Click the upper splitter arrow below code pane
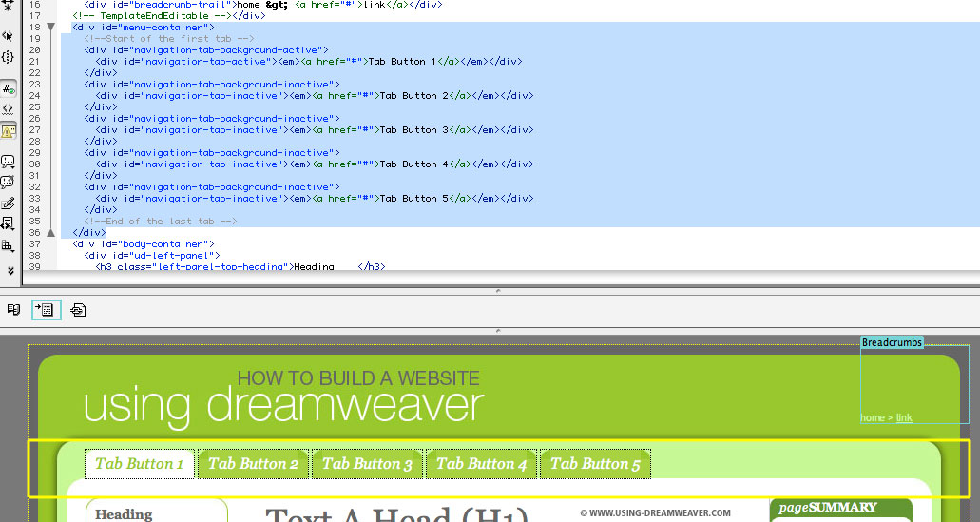 (x=498, y=291)
